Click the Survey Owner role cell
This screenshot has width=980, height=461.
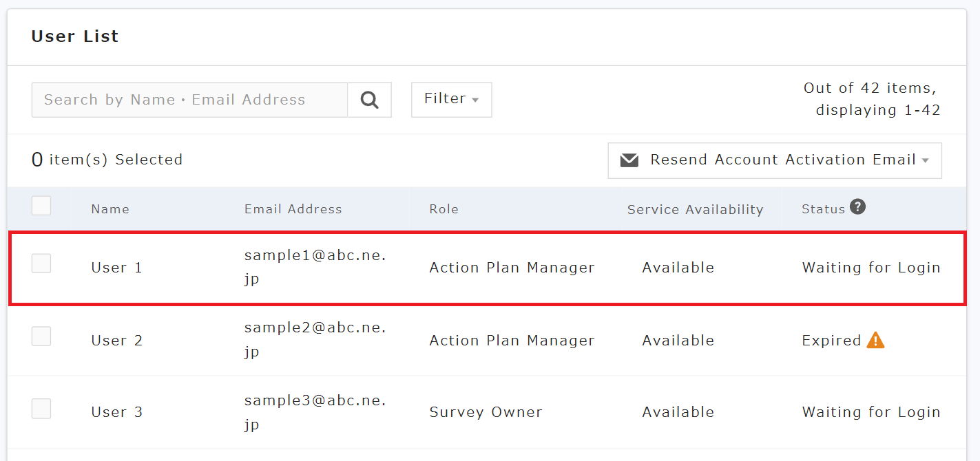[486, 412]
